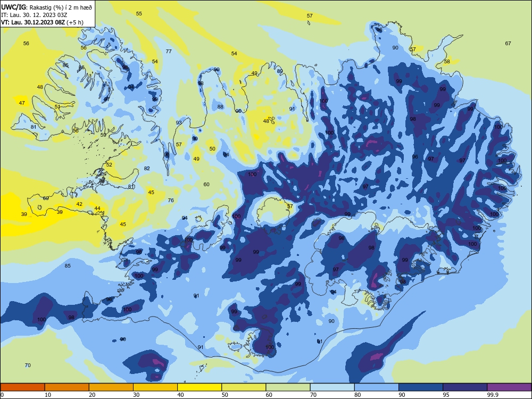Click the map value '89' on the coast
The width and height of the screenshot is (532, 399).
280,71
